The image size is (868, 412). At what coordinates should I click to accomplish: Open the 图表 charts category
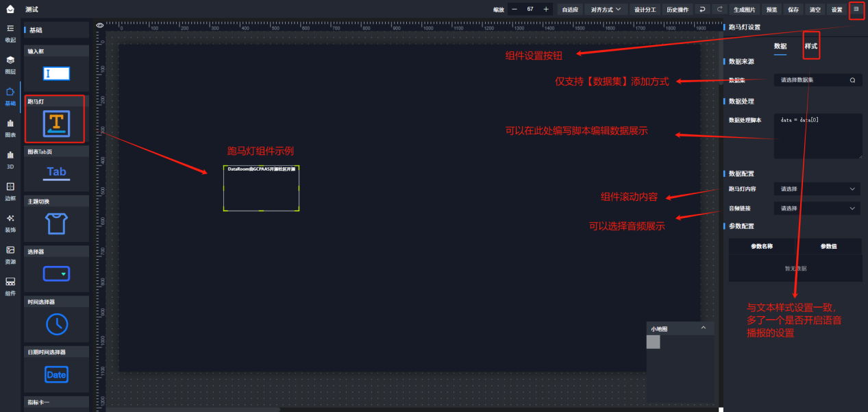click(10, 128)
